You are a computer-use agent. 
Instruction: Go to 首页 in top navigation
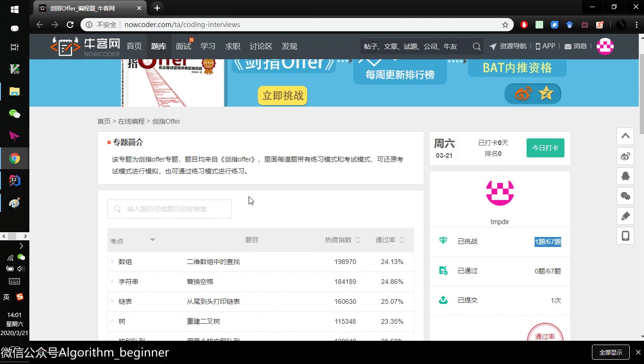(134, 46)
